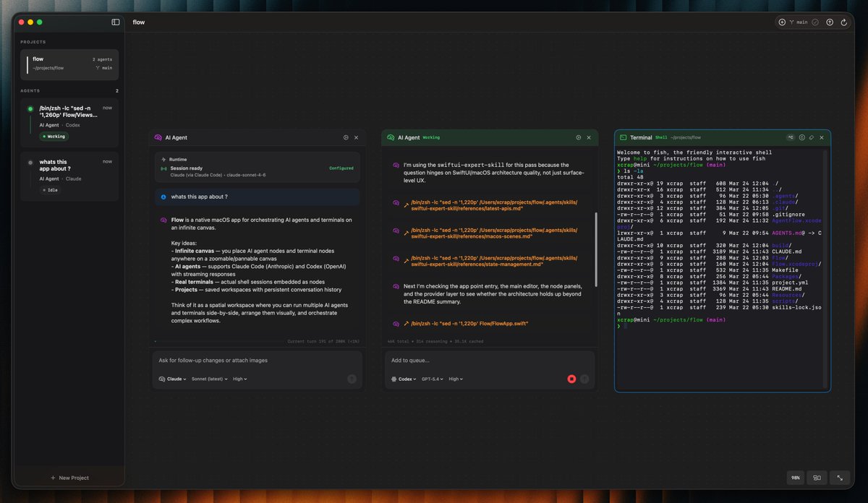The width and height of the screenshot is (868, 503).
Task: Click the upload arrow icon in the top toolbar
Action: coord(830,22)
